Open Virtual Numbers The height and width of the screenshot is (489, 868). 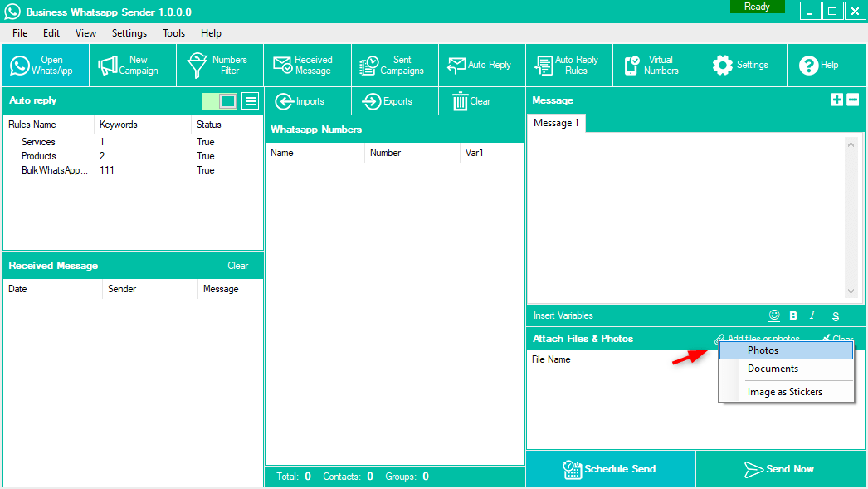pyautogui.click(x=656, y=65)
